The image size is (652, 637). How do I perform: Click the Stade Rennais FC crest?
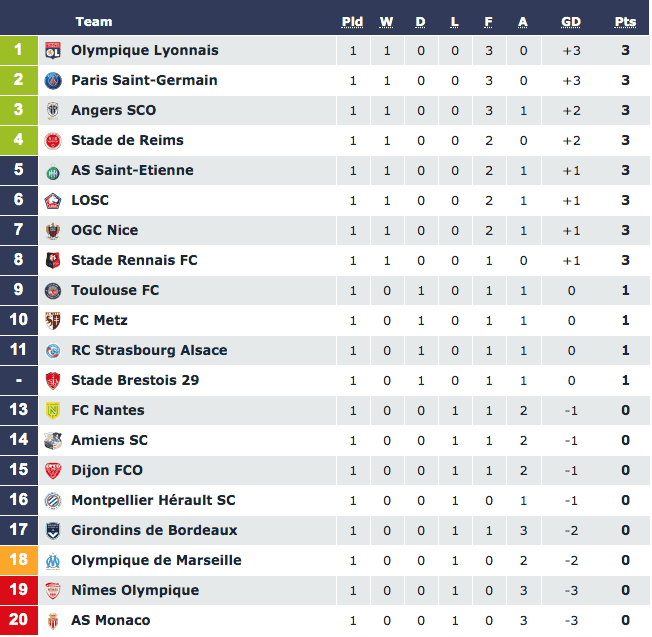53,261
